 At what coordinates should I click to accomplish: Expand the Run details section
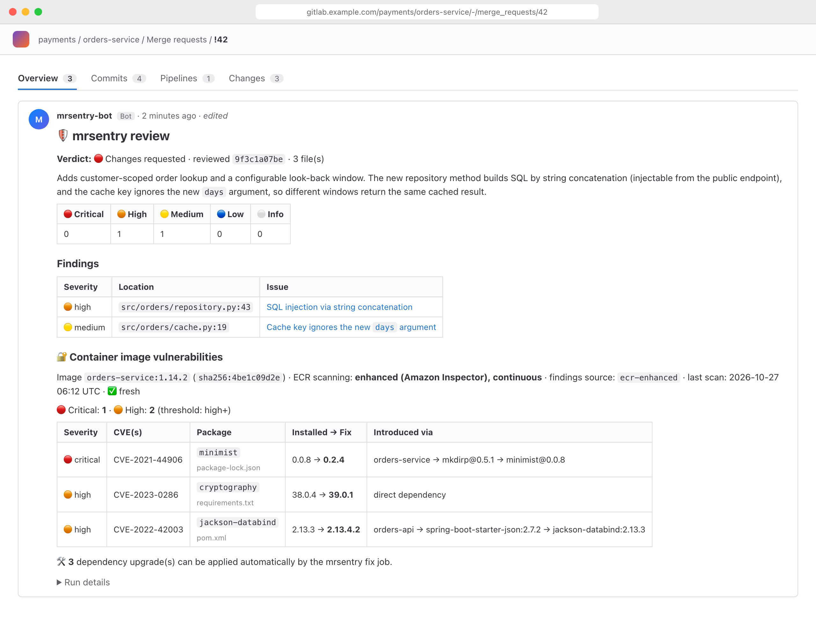[83, 582]
